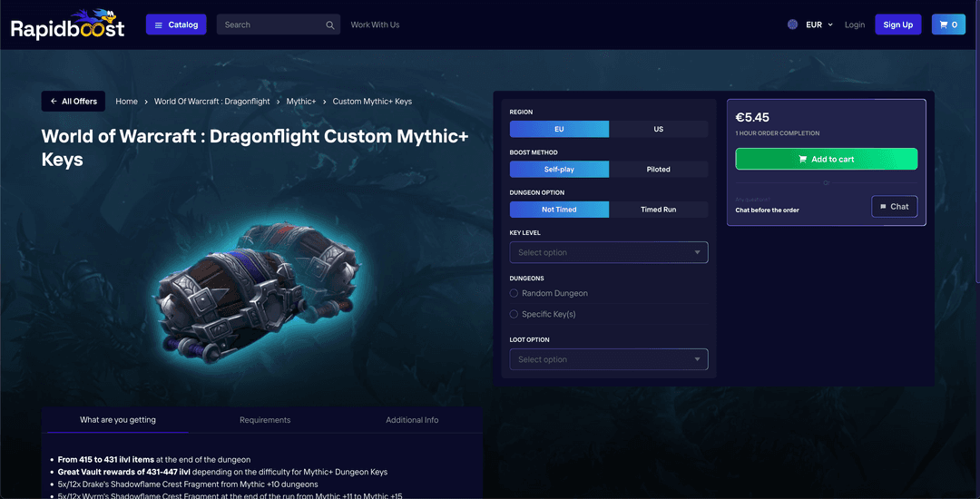Expand the Loot Option dropdown
The width and height of the screenshot is (980, 499).
pyautogui.click(x=609, y=359)
